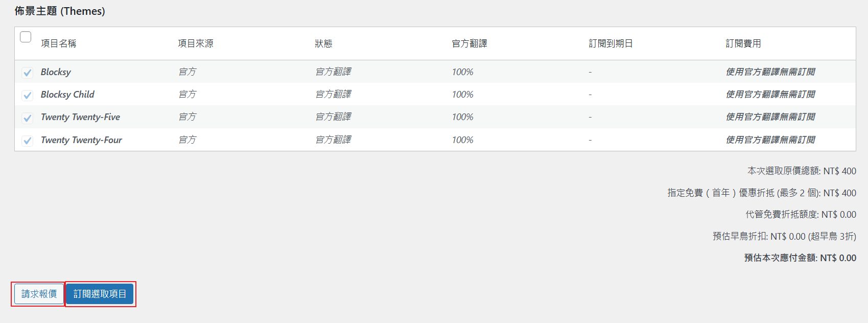Click the 項目名稱 column header
Screen dimensions: 868x323
coord(58,43)
